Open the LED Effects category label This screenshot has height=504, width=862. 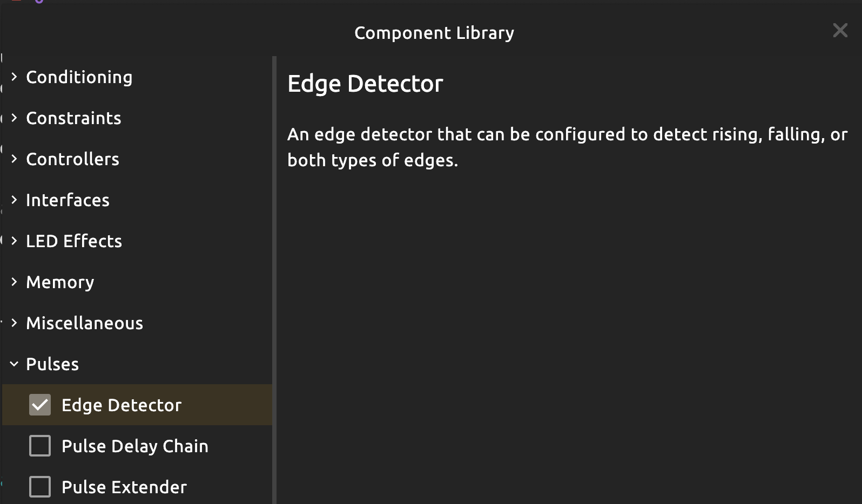pyautogui.click(x=74, y=241)
